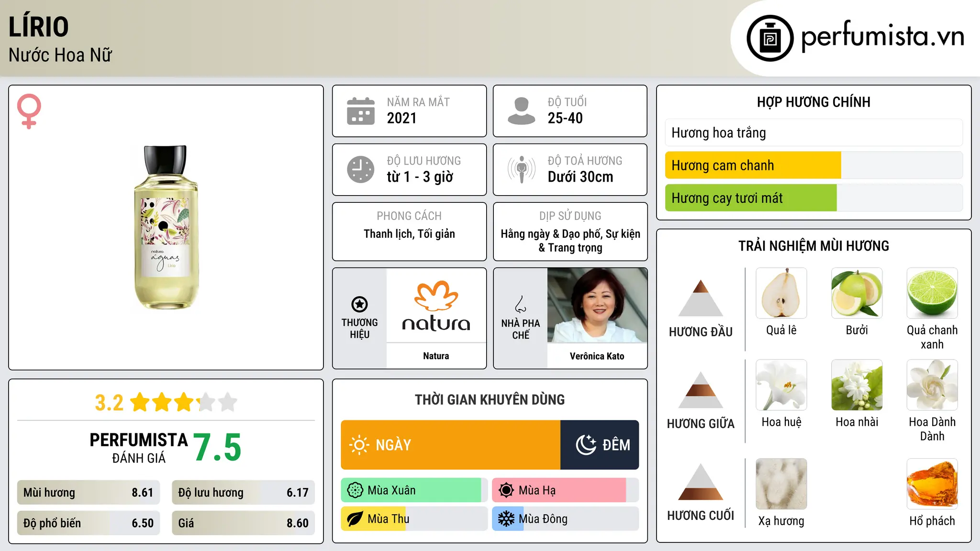Click the Dưới 30cm sillage value
Viewport: 980px width, 551px height.
click(580, 177)
